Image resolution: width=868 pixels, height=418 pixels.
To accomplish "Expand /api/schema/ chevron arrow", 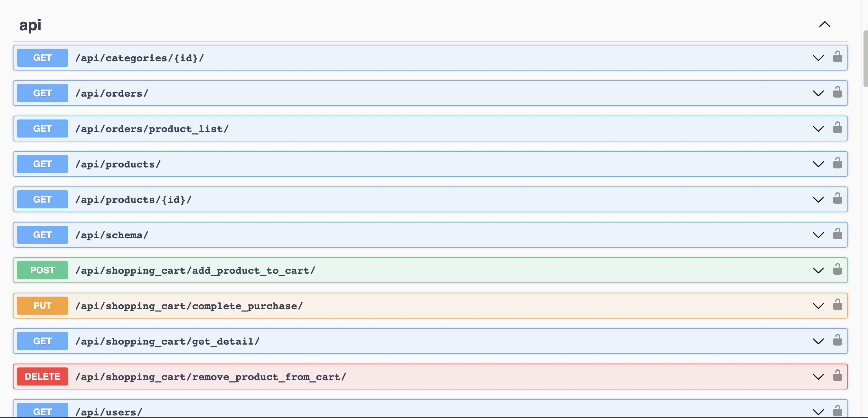I will point(818,235).
